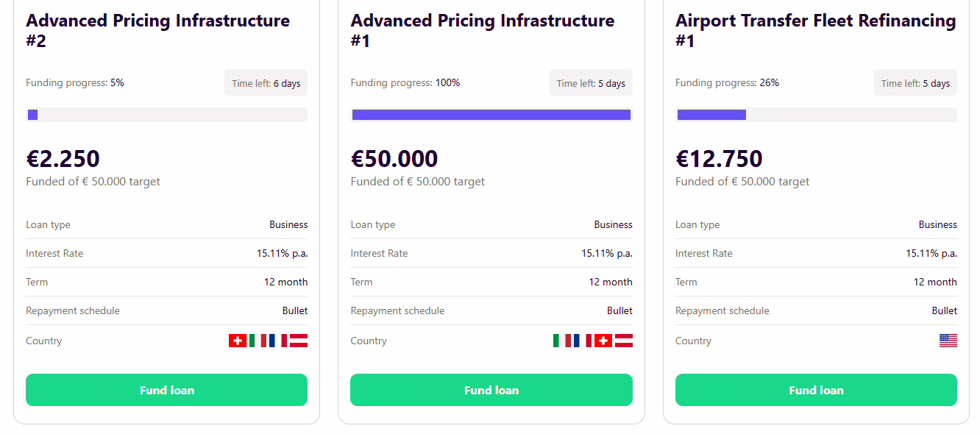Click the Airport Transfer card's time left badge
The width and height of the screenshot is (980, 434).
coord(915,83)
